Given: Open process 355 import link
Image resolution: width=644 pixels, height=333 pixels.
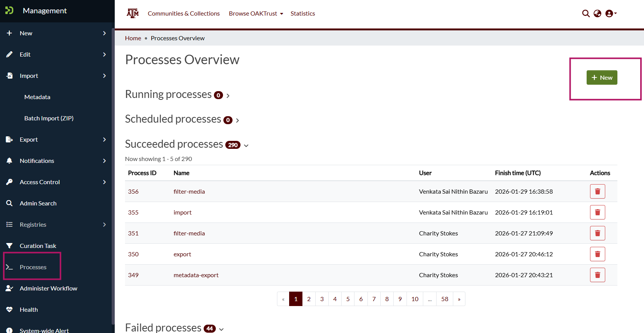Looking at the screenshot, I should coord(182,213).
